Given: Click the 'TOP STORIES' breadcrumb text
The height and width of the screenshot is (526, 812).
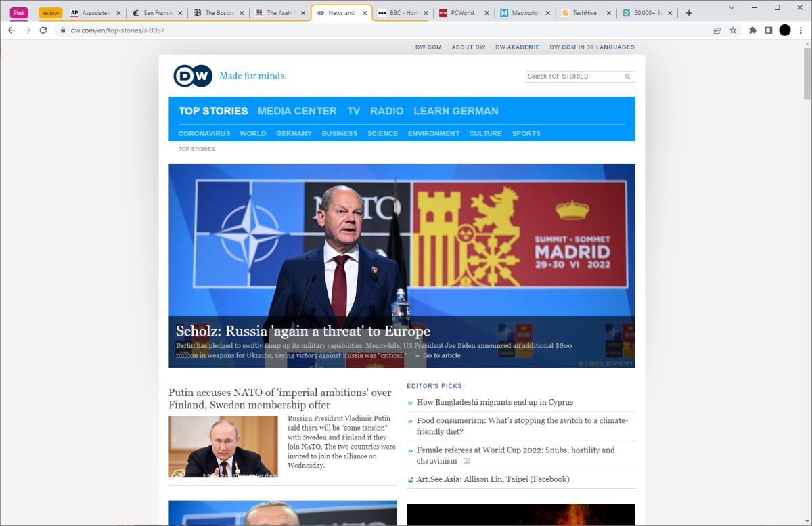Looking at the screenshot, I should [x=196, y=149].
